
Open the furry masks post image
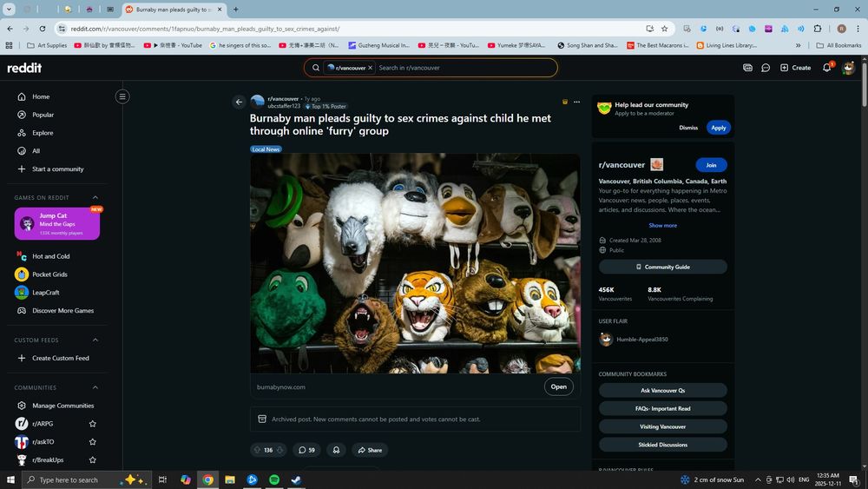click(415, 263)
